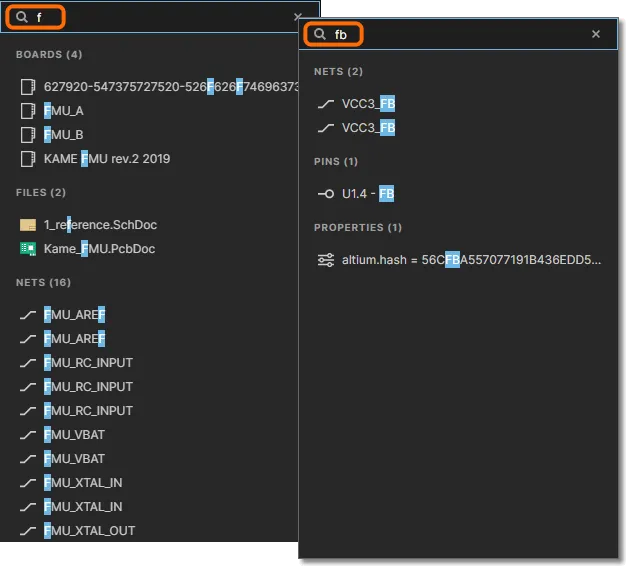The image size is (626, 566).
Task: Select the first FMU_RC_INPUT net
Action: coord(88,363)
